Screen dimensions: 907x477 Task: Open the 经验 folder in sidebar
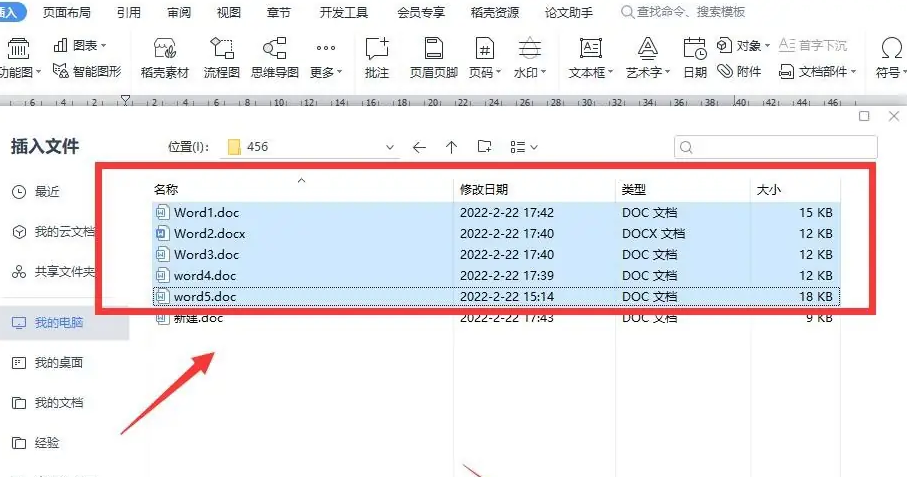(36, 443)
